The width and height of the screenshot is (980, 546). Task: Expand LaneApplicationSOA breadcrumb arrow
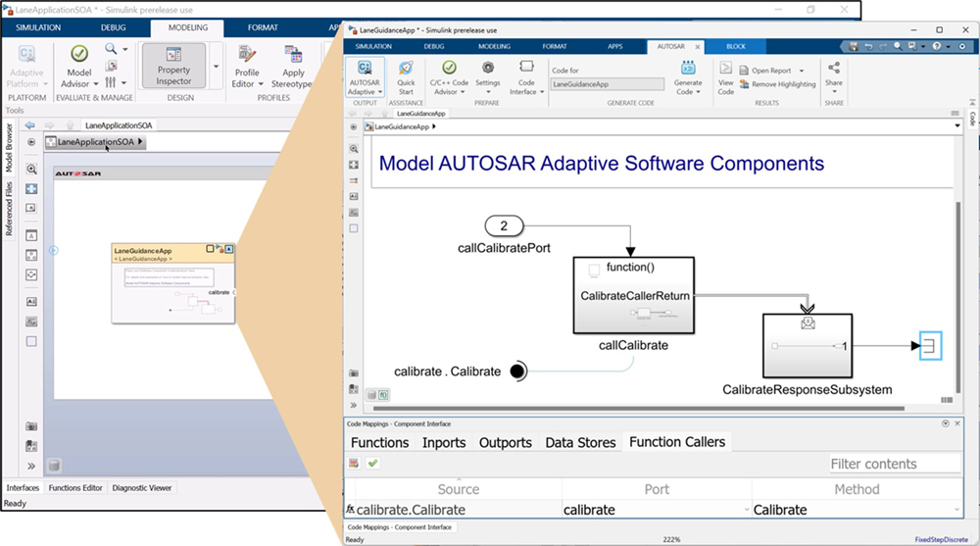click(x=140, y=142)
